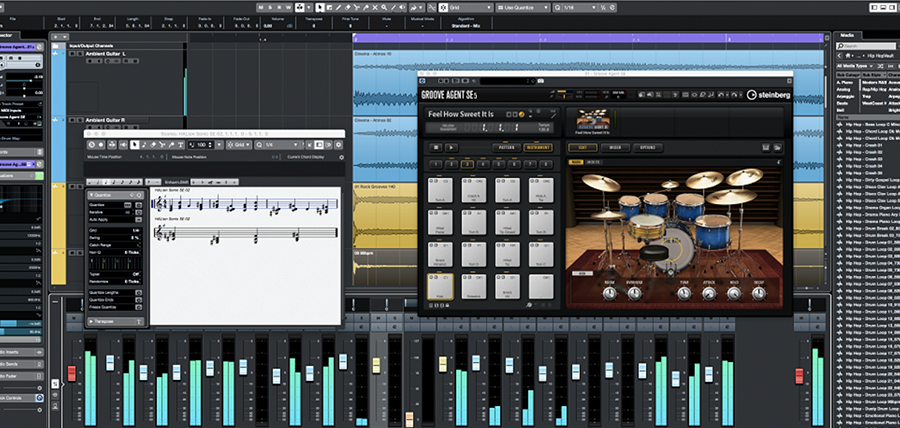Viewport: 900px width, 428px height.
Task: Open the Grid snap type dropdown in main toolbar
Action: click(x=471, y=7)
